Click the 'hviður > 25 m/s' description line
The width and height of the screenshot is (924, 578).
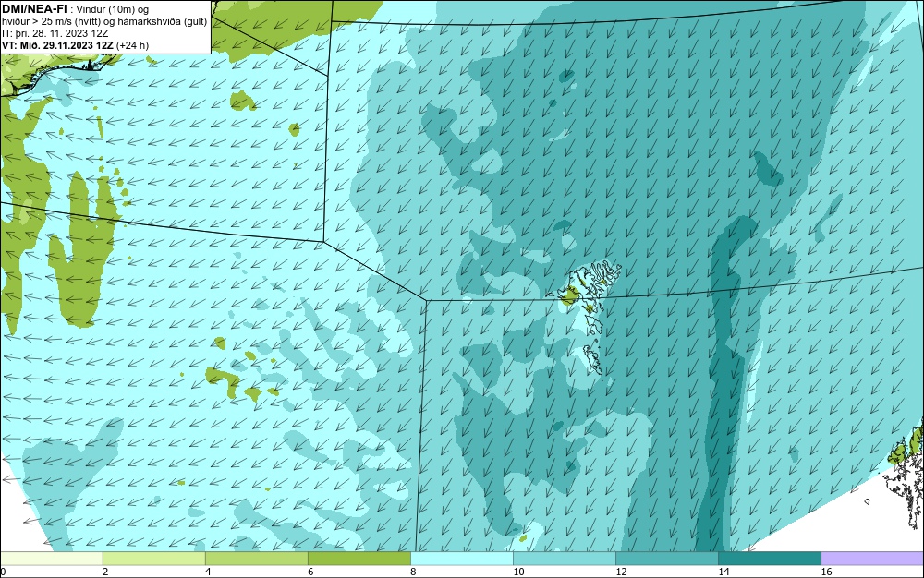(x=104, y=21)
